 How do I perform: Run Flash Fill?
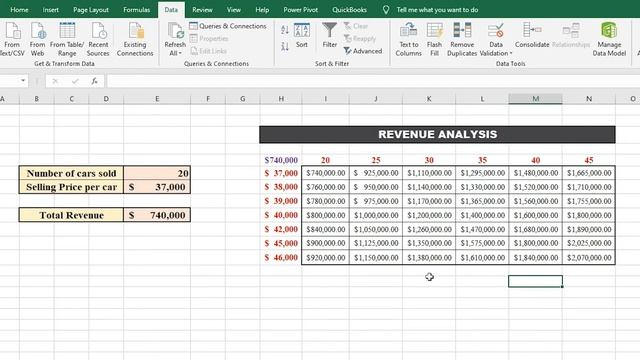434,39
